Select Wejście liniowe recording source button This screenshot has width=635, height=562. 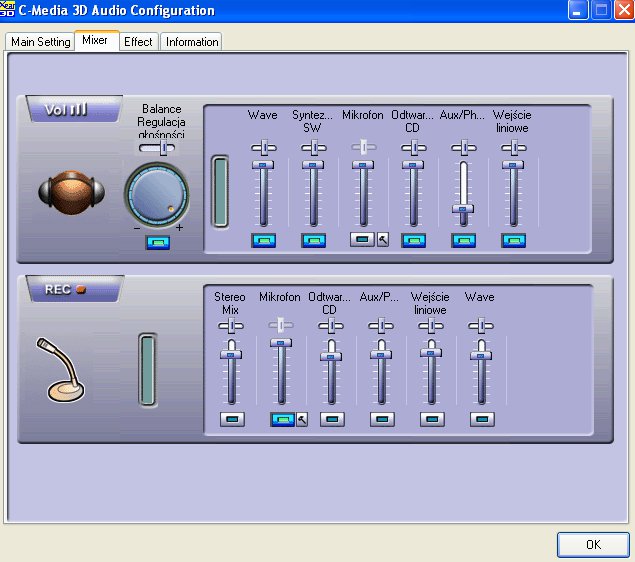[x=432, y=419]
